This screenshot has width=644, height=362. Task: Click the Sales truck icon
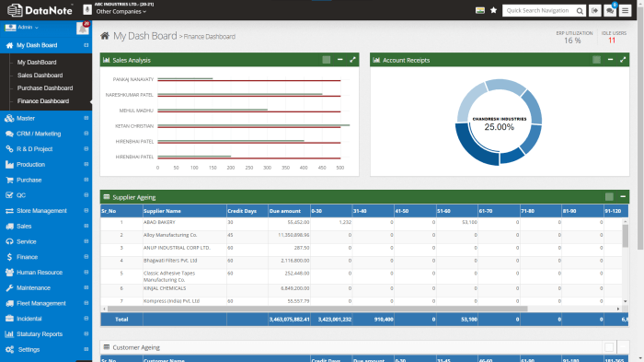click(x=9, y=227)
